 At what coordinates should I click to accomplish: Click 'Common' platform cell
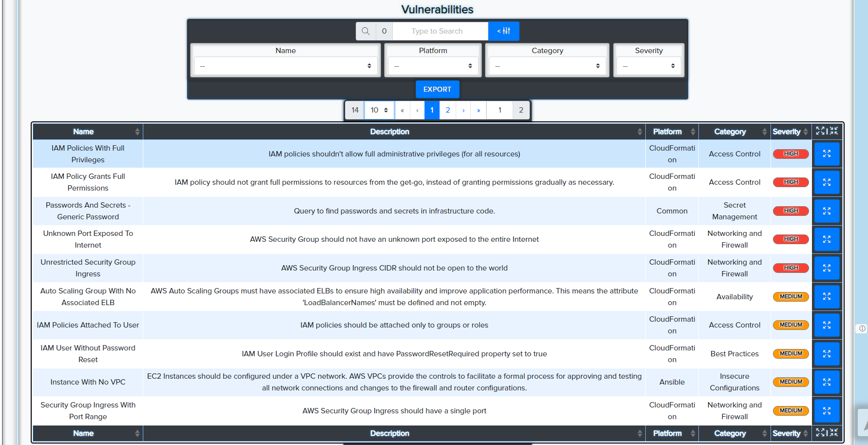click(x=672, y=211)
